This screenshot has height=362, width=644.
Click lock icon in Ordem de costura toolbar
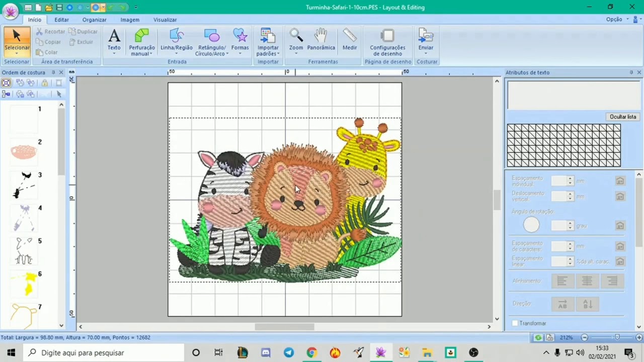[x=45, y=83]
